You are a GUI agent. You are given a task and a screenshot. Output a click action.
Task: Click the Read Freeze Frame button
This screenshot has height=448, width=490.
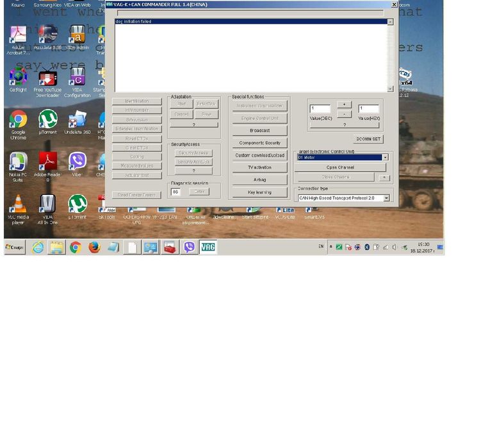tap(136, 195)
